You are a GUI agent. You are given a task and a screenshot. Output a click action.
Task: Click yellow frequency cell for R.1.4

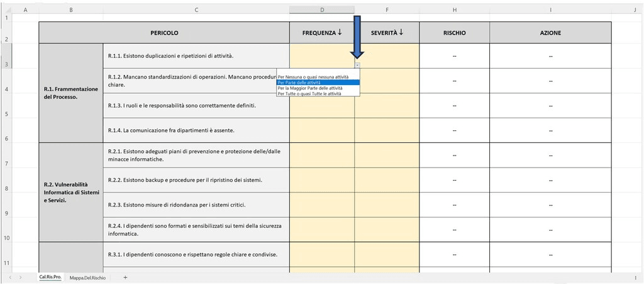(321, 130)
